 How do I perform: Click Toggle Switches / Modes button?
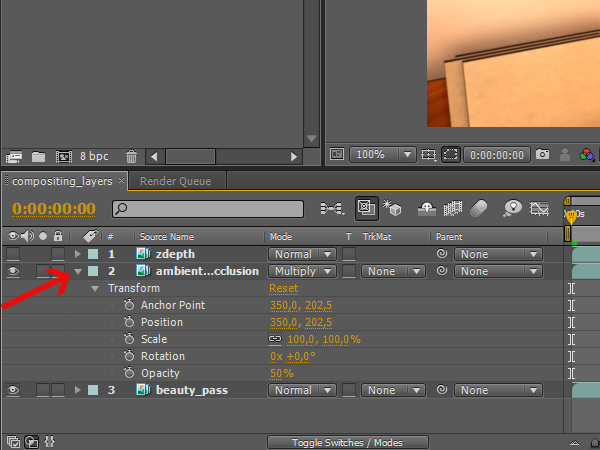(x=347, y=442)
